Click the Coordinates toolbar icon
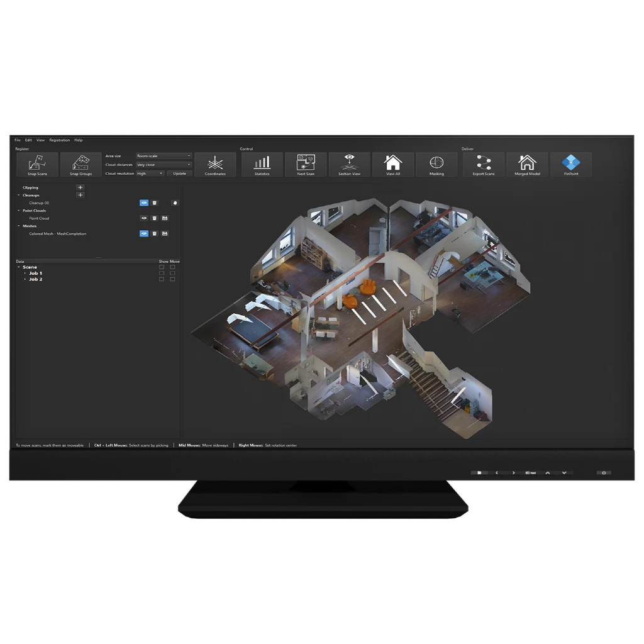The image size is (644, 644). click(x=215, y=165)
